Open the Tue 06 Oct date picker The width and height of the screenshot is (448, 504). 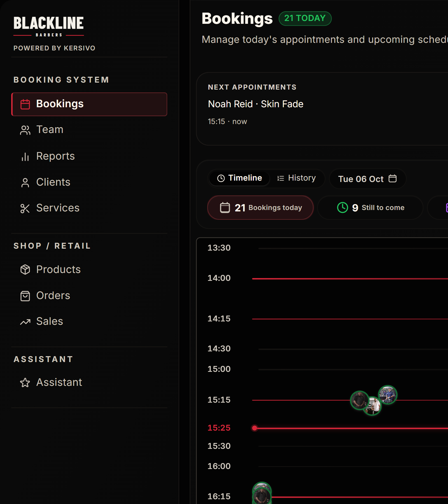368,179
